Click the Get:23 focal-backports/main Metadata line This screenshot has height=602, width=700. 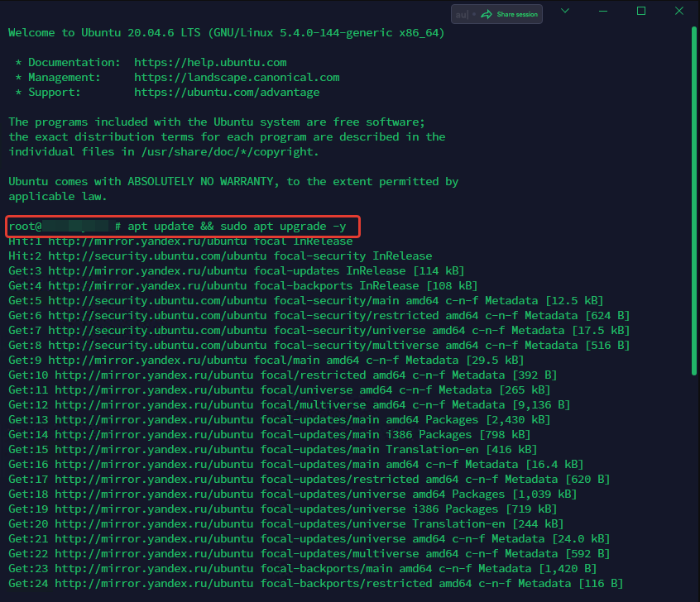click(302, 569)
